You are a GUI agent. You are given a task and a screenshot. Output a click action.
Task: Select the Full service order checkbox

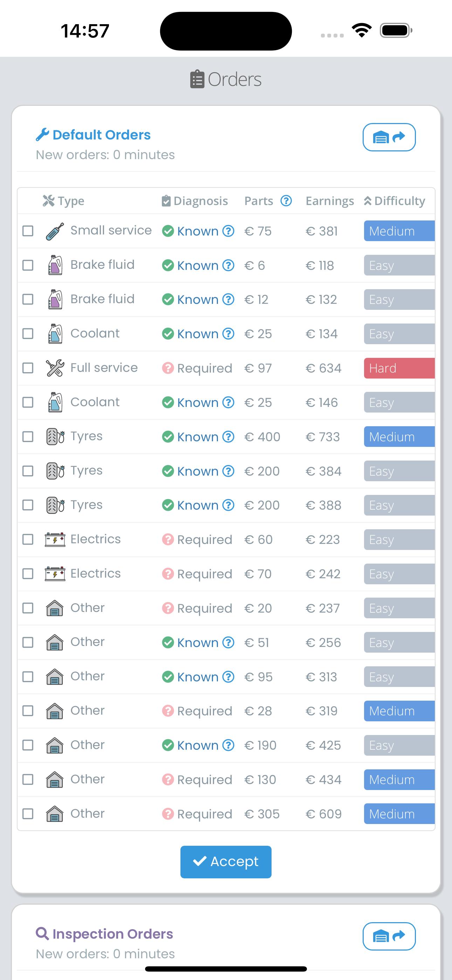point(28,368)
